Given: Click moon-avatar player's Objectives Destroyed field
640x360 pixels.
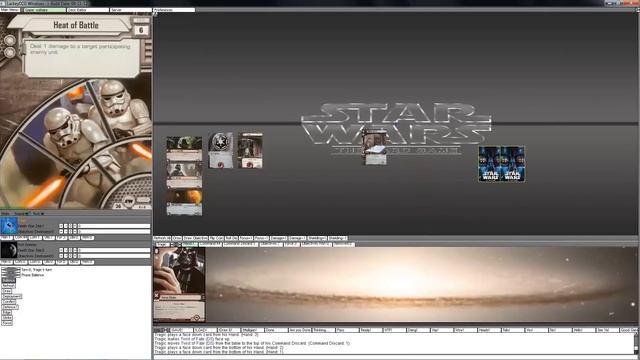Looking at the screenshot, I should tap(115, 256).
